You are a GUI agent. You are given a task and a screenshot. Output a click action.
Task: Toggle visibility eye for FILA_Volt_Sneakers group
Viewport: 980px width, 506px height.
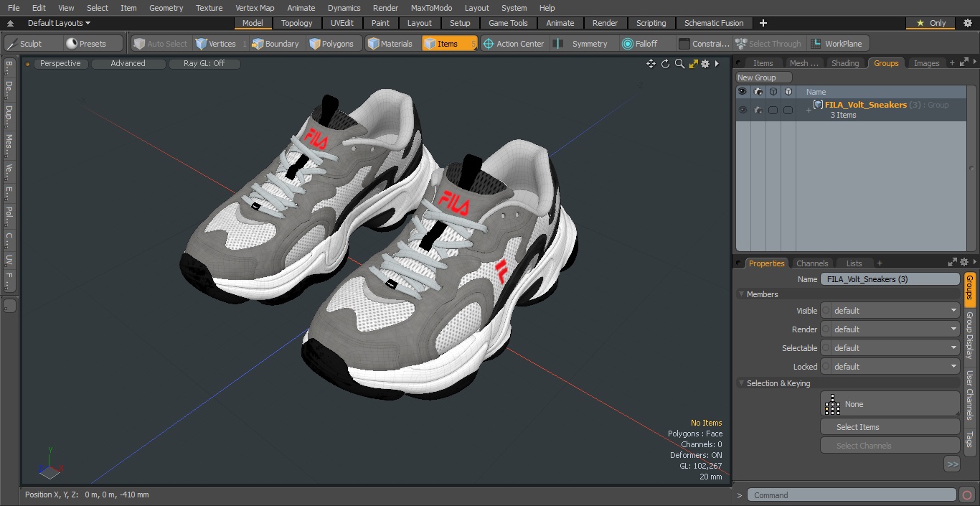tap(743, 110)
